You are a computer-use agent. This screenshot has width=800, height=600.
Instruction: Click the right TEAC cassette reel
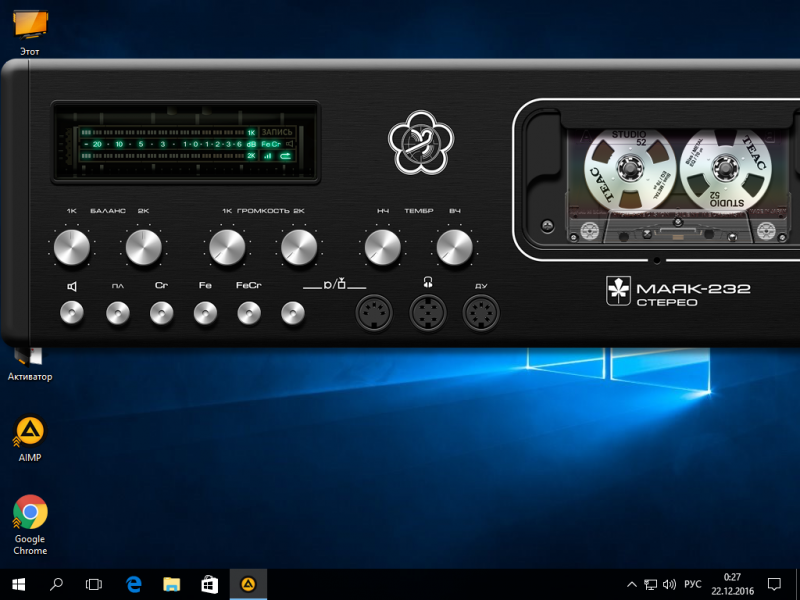tap(726, 169)
